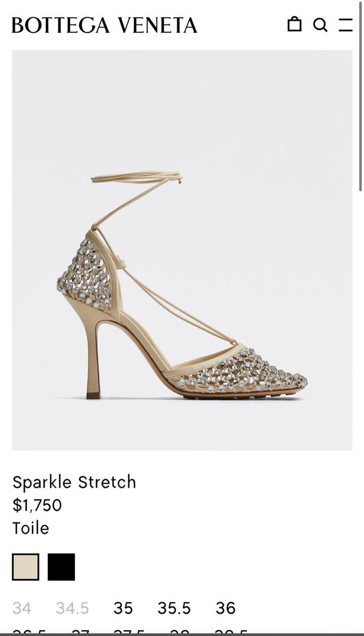Click the $1,750 price text
The height and width of the screenshot is (636, 364).
[x=37, y=505]
